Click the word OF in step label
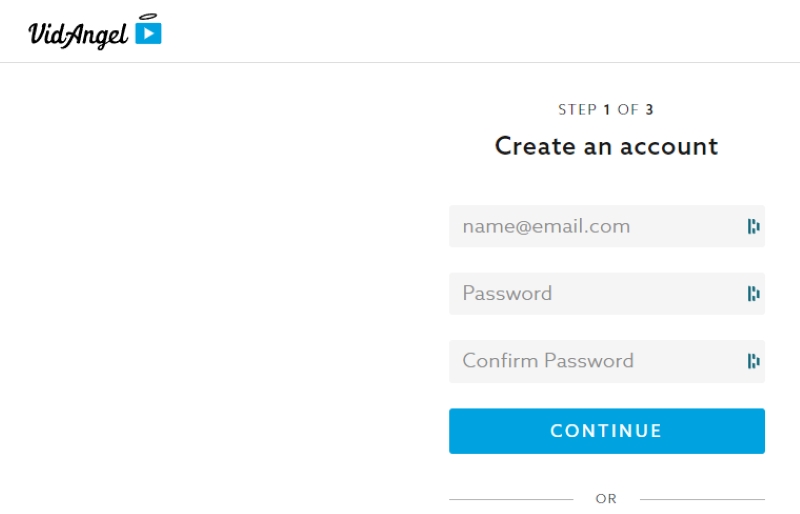The width and height of the screenshot is (800, 514). 628,110
